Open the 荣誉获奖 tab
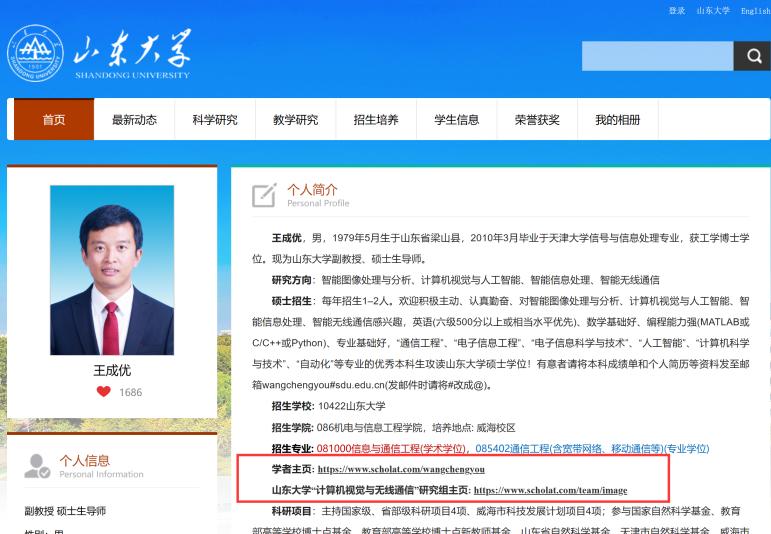Viewport: 771px width, 534px height. 537,120
